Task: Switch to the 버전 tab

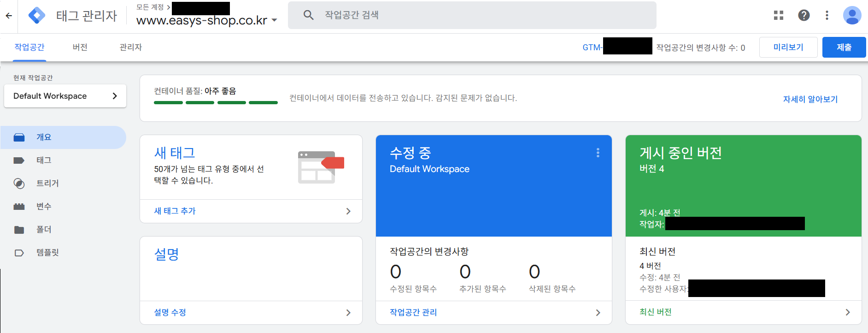Action: point(80,48)
